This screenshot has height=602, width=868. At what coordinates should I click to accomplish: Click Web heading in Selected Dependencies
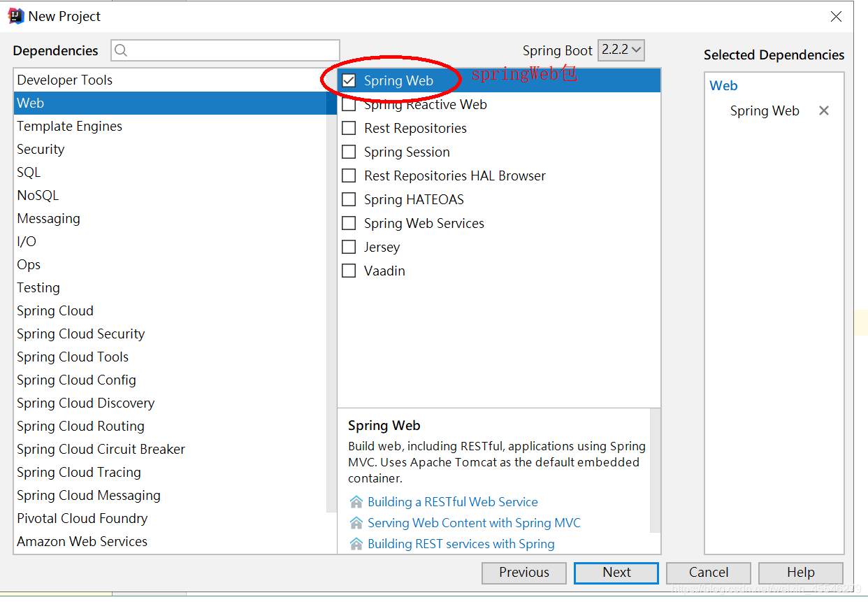point(723,86)
